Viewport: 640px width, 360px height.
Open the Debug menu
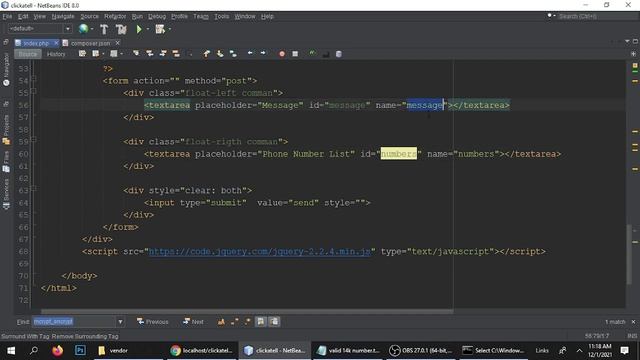click(x=157, y=16)
